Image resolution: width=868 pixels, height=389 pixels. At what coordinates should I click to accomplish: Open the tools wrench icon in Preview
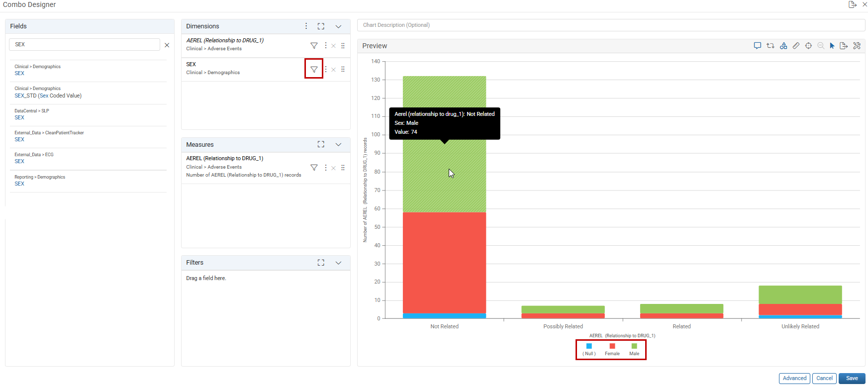coord(857,46)
